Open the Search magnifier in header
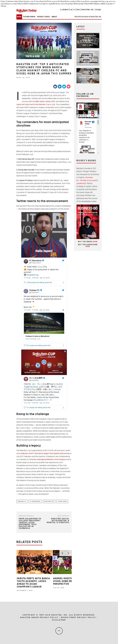The width and height of the screenshot is (118, 644). pyautogui.click(x=61, y=10)
